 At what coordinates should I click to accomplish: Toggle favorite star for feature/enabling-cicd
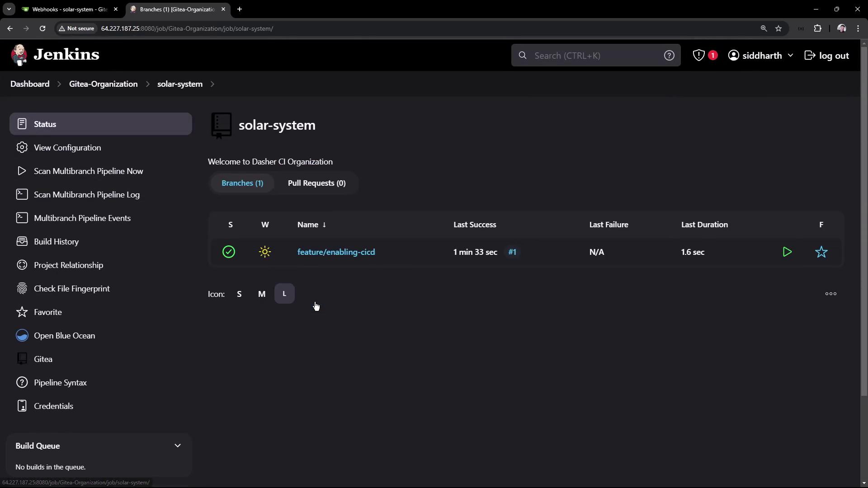[821, 252]
